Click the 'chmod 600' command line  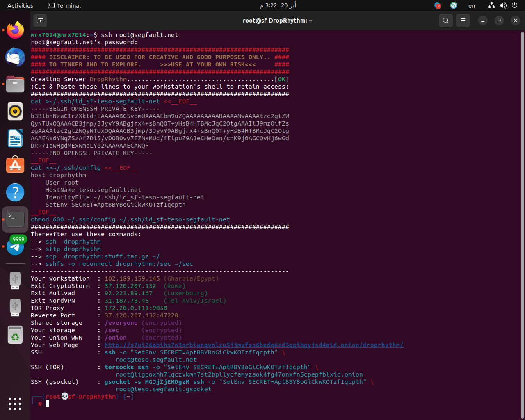pyautogui.click(x=130, y=219)
